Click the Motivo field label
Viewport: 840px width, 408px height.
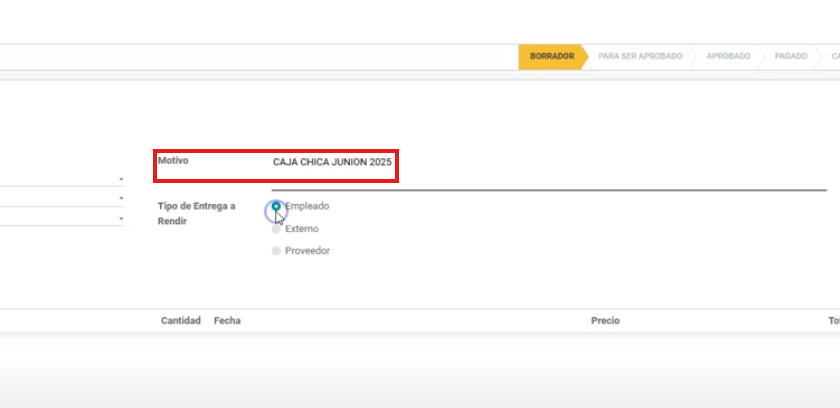173,161
